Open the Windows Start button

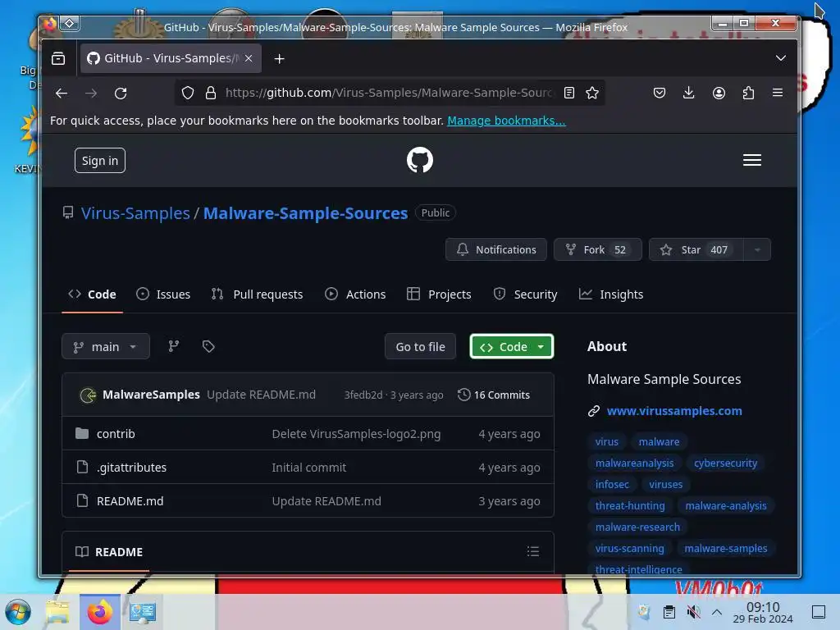(18, 612)
